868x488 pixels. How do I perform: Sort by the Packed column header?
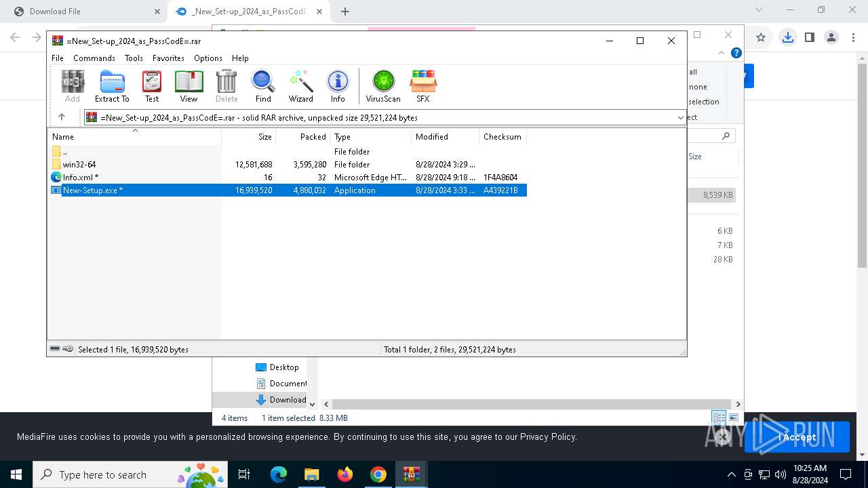[x=302, y=137]
